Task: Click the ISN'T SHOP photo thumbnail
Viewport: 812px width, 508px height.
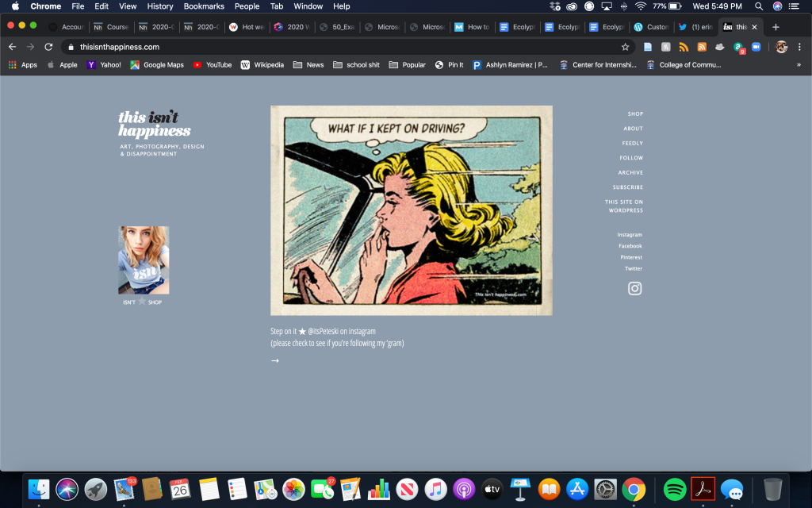Action: 144,260
